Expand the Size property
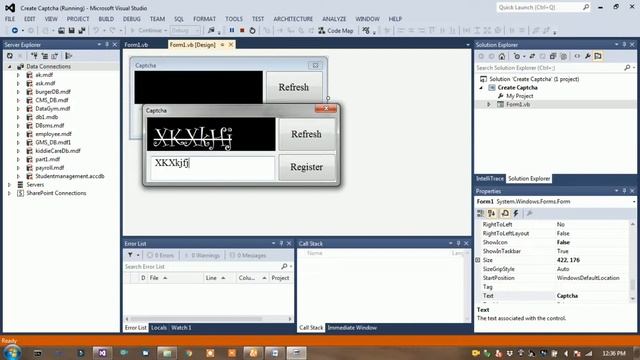 click(478, 260)
